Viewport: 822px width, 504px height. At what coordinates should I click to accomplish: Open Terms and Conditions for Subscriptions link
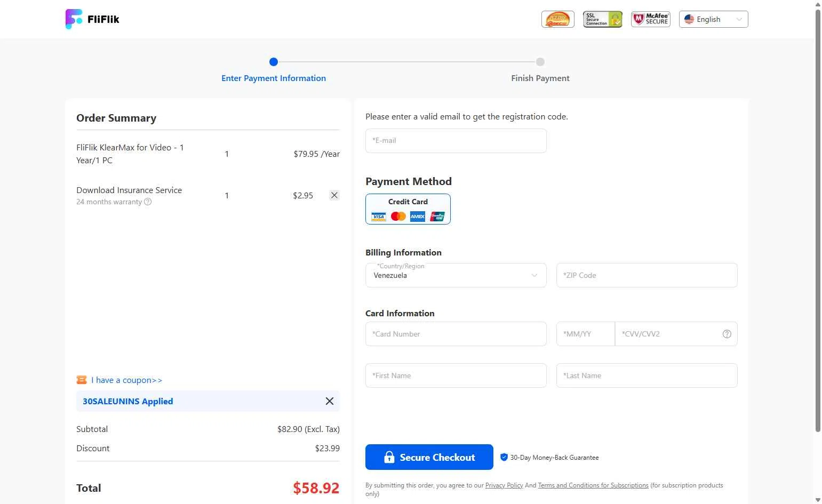(x=593, y=485)
